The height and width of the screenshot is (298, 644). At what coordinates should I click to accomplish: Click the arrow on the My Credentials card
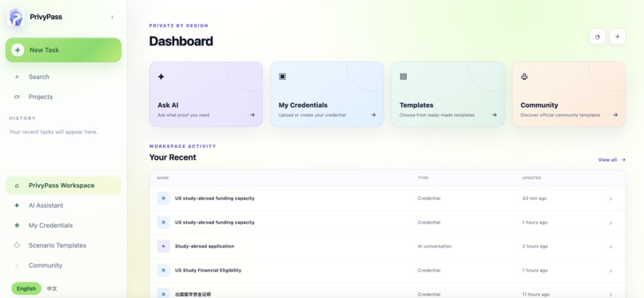pos(373,115)
